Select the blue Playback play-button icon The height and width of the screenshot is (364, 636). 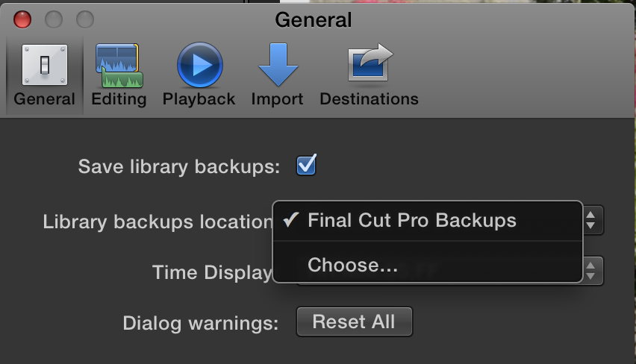tap(199, 65)
